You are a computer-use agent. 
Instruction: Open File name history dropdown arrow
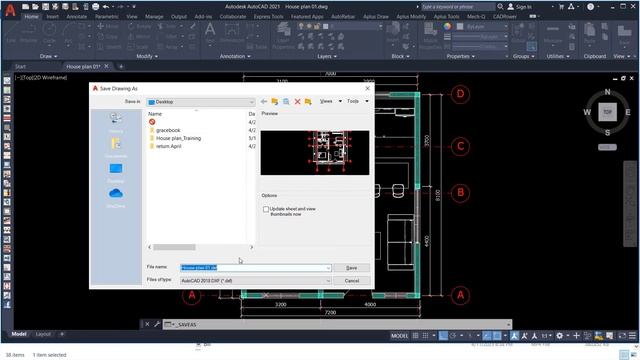[328, 268]
